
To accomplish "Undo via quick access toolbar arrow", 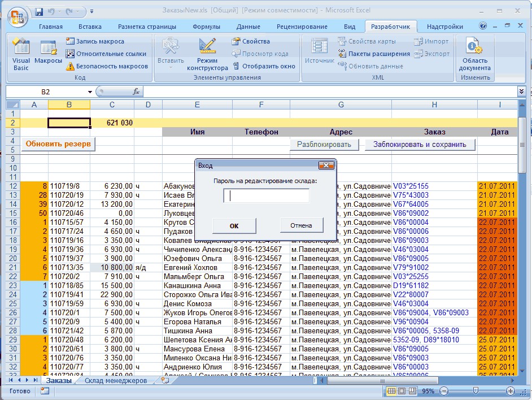I will click(51, 12).
